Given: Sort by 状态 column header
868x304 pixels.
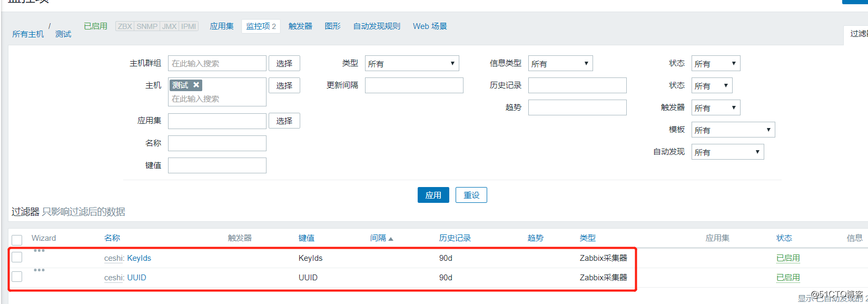Looking at the screenshot, I should pos(784,238).
